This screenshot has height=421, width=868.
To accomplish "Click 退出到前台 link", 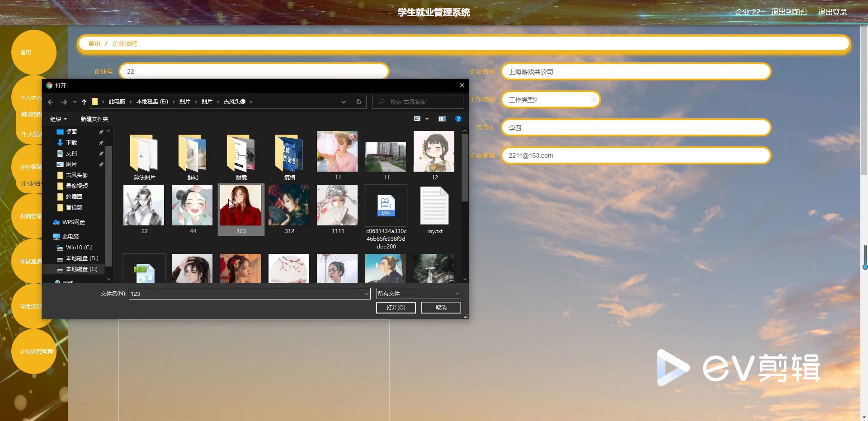I will [789, 12].
